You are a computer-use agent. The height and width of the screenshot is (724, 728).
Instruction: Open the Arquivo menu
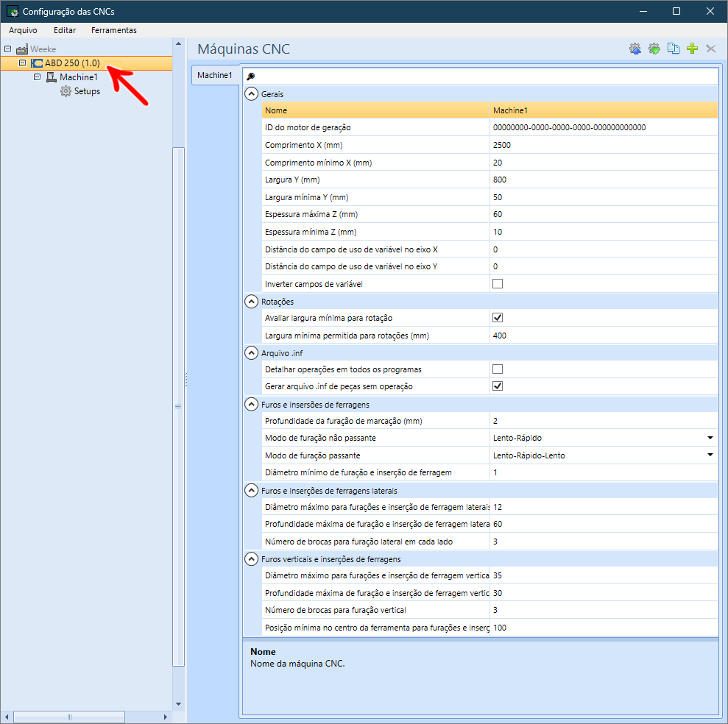point(23,30)
